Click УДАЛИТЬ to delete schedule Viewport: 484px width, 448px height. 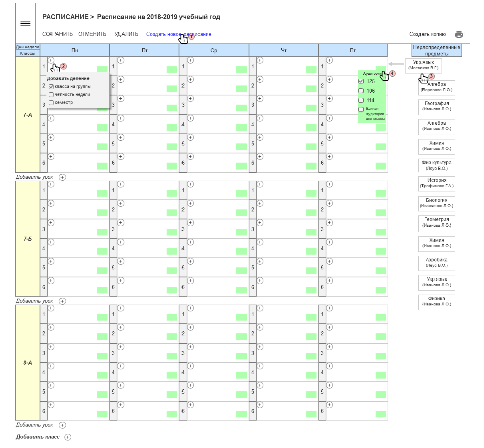pos(126,34)
